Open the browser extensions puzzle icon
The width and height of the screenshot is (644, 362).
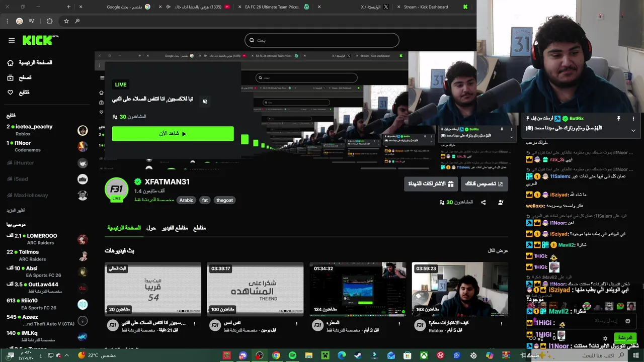[x=49, y=21]
